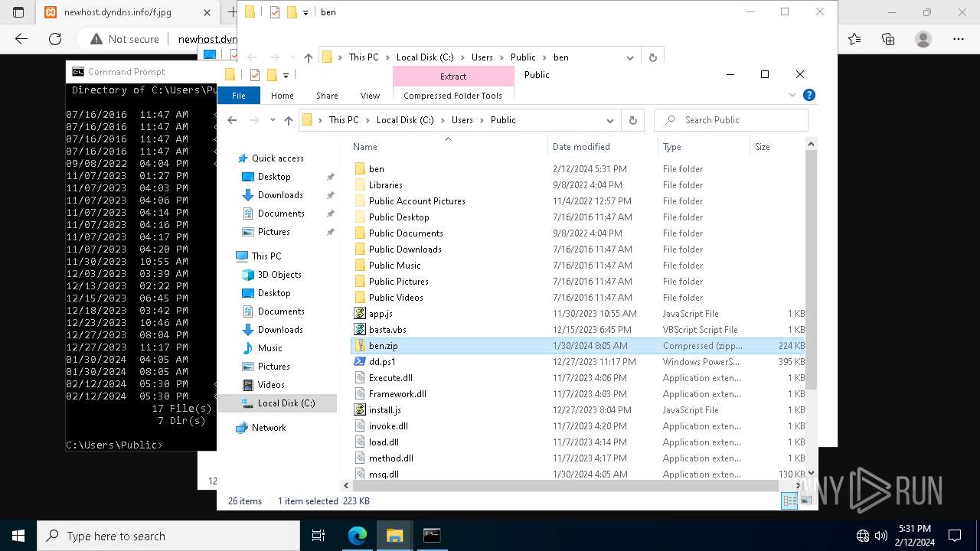Close the newhost.dyndns.info browser tab

[207, 12]
